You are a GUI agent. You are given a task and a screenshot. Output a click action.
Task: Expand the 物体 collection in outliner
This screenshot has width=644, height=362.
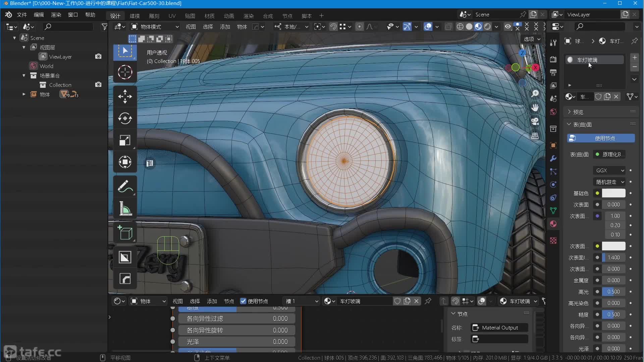point(24,94)
